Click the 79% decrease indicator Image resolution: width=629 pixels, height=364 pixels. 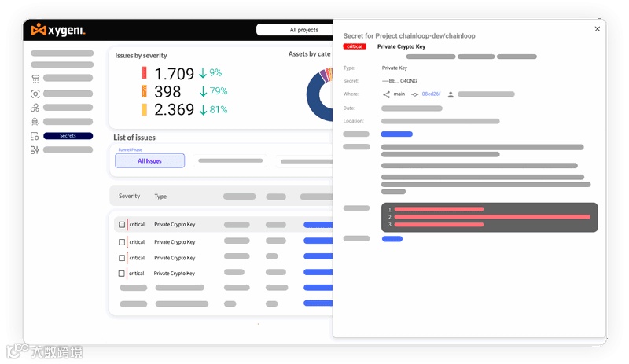(213, 91)
